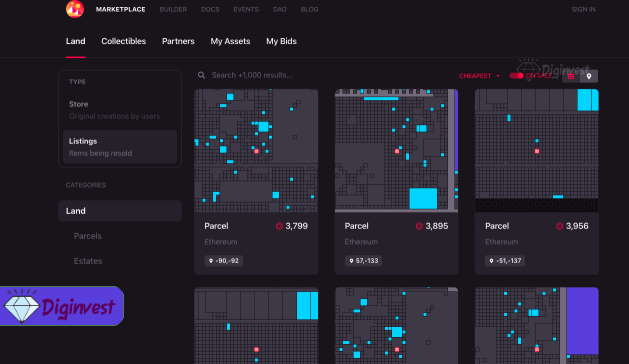Open Marketplace in top navigation
The image size is (629, 364).
(x=120, y=9)
